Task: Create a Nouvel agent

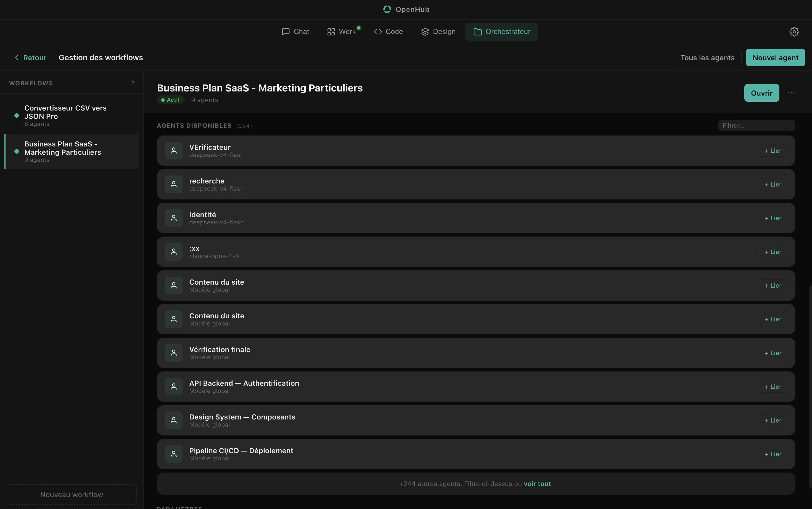Action: pyautogui.click(x=775, y=57)
